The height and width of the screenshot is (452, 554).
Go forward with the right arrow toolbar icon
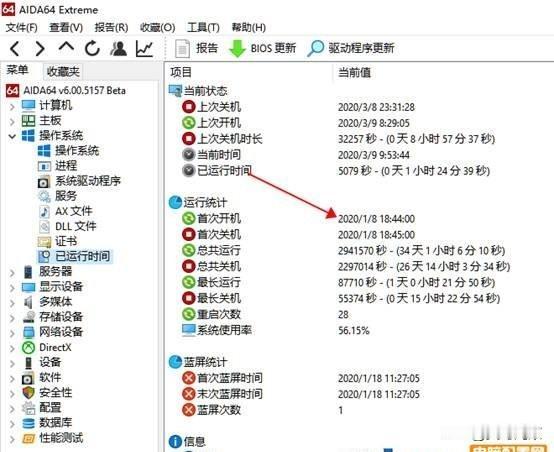[x=40, y=48]
